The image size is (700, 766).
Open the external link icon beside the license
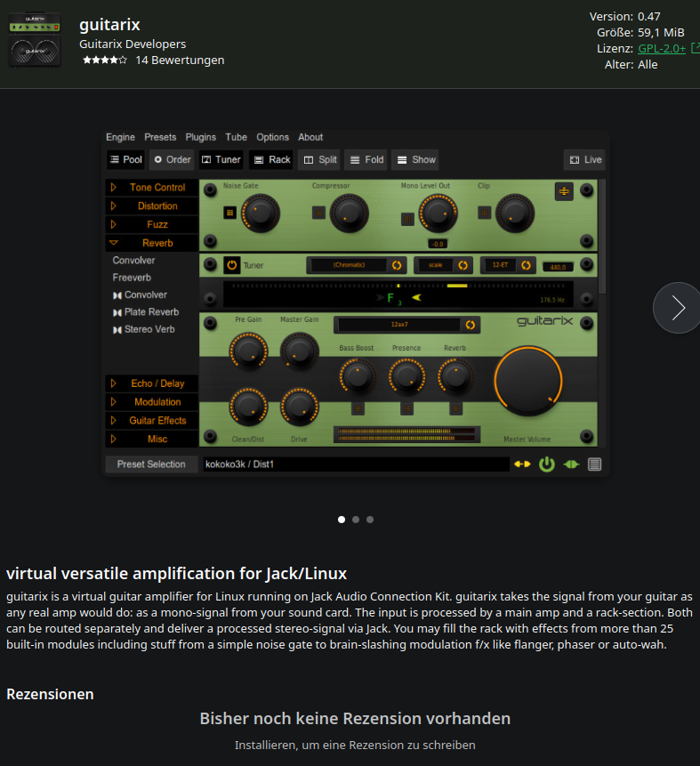pos(696,48)
